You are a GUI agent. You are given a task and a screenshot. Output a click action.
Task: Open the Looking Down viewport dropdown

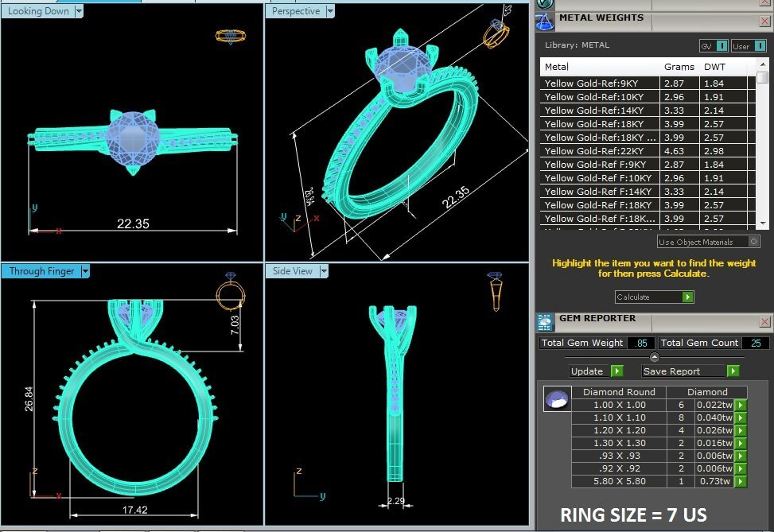click(x=78, y=12)
